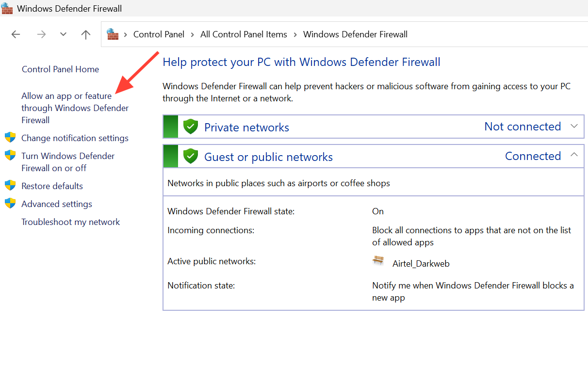Screen dimensions: 588x383
Task: Click shield icon beside Turn Windows Defender Firewall
Action: tap(10, 155)
